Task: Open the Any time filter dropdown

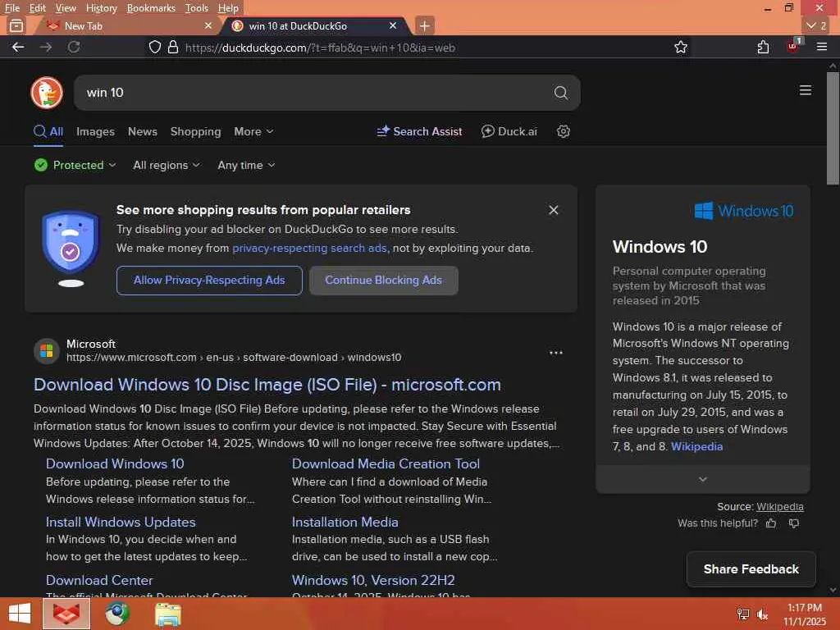Action: (x=246, y=165)
